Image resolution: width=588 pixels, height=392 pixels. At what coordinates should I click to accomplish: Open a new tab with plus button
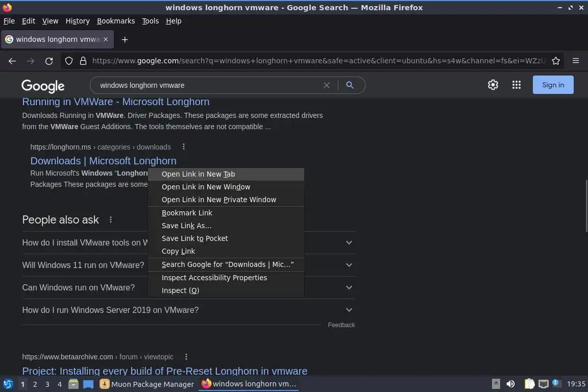pyautogui.click(x=125, y=39)
